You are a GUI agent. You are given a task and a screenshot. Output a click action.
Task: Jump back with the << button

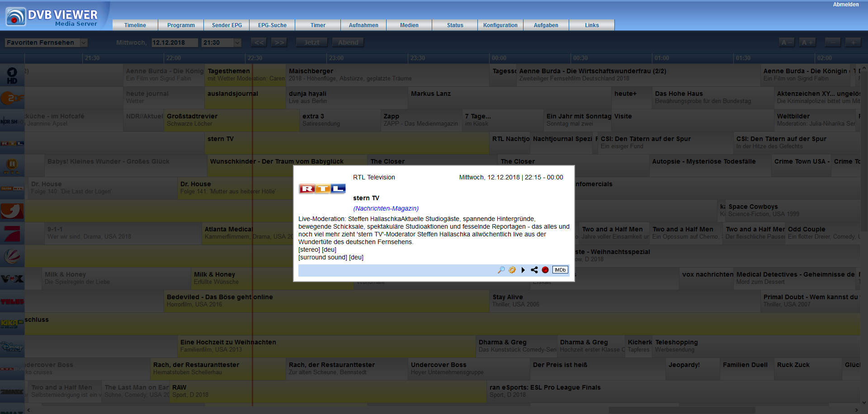[x=259, y=42]
